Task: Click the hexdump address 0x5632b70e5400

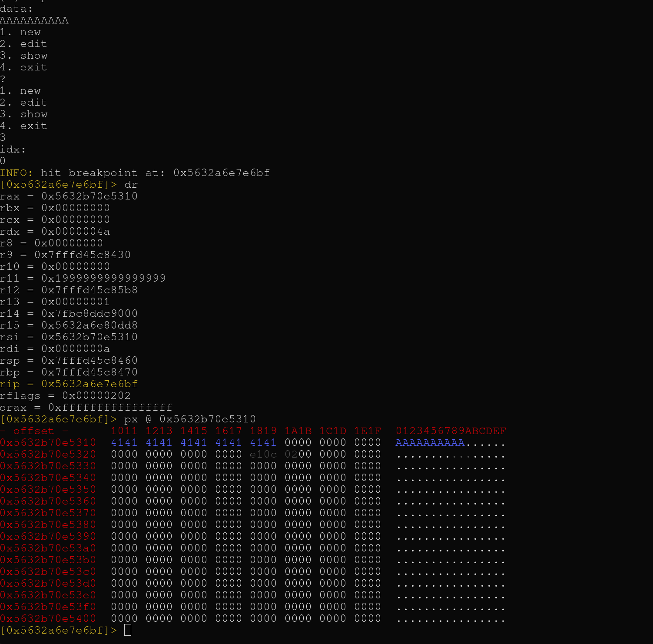Action: [x=48, y=619]
